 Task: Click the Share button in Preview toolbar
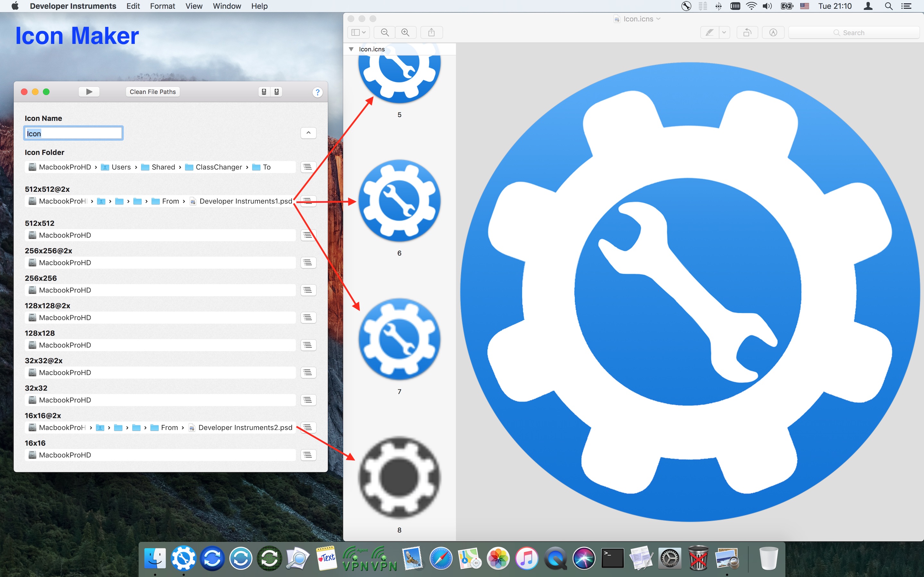pyautogui.click(x=432, y=32)
